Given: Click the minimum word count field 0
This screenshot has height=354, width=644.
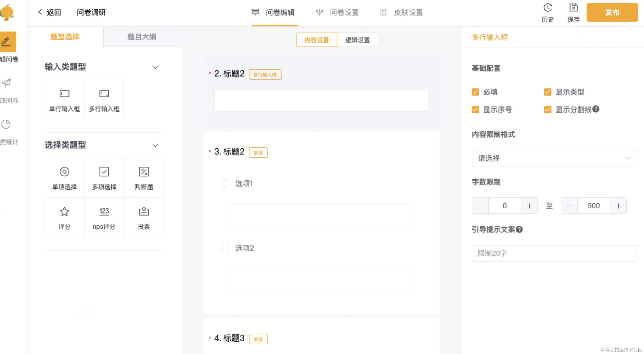Looking at the screenshot, I should 505,206.
